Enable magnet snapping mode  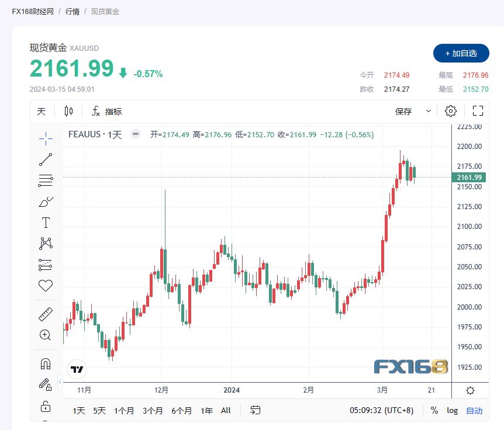pos(46,362)
